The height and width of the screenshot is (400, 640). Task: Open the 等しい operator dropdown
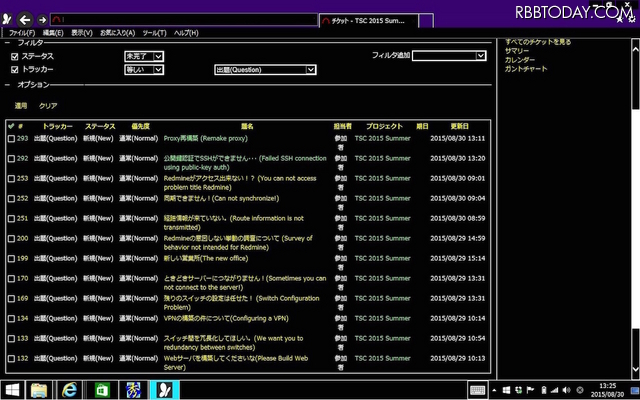tap(144, 70)
